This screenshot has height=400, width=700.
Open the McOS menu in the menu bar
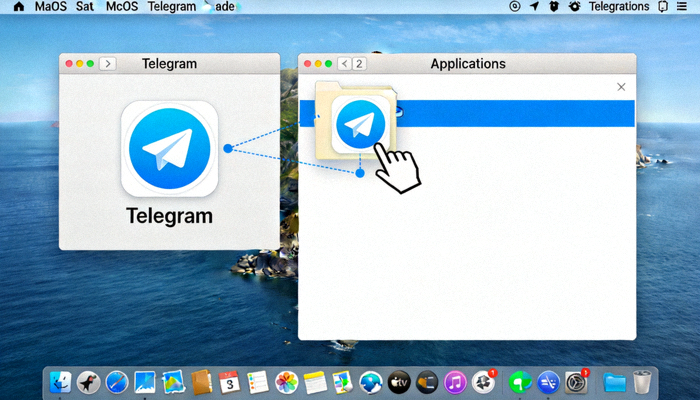[x=122, y=7]
